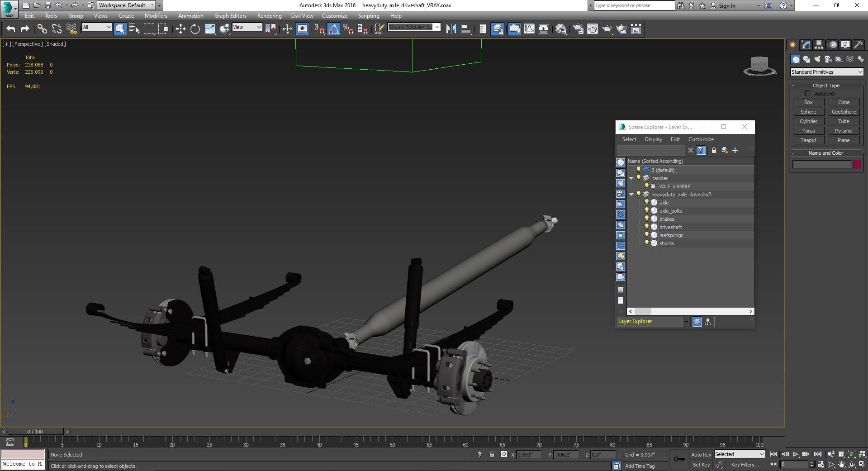868x471 pixels.
Task: Choose the Select and Move tool
Action: click(180, 29)
